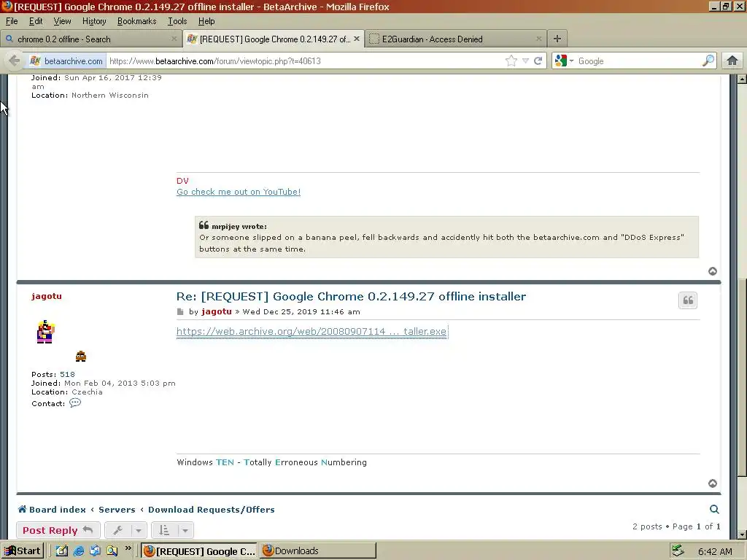This screenshot has height=560, width=747.
Task: Click the third quick launch icon
Action: click(x=96, y=551)
